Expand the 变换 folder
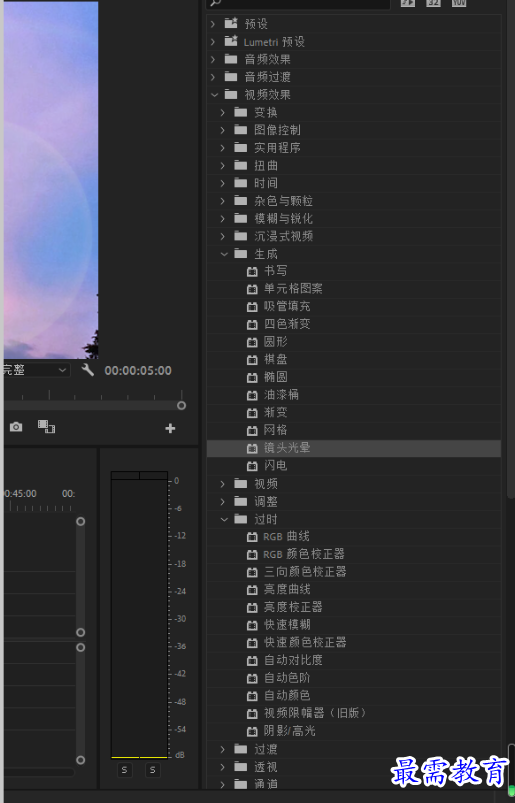Screen dimensions: 515x803 click(x=223, y=112)
